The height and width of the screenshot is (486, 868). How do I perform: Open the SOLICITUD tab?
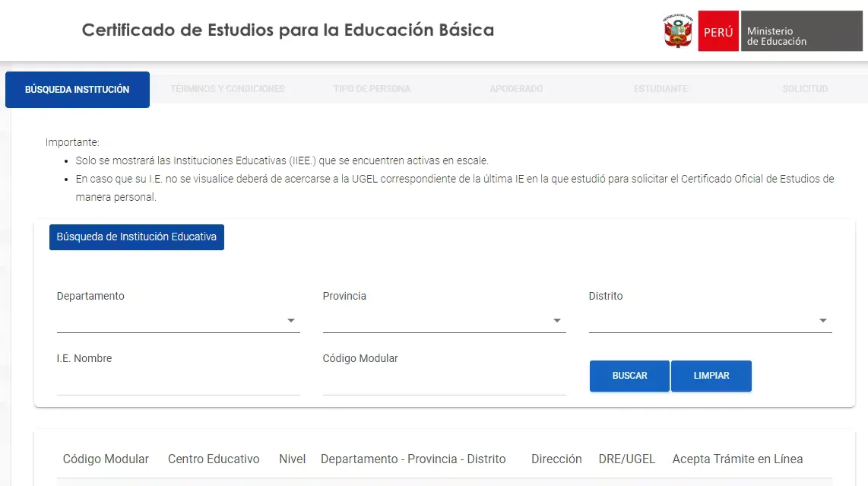coord(805,89)
